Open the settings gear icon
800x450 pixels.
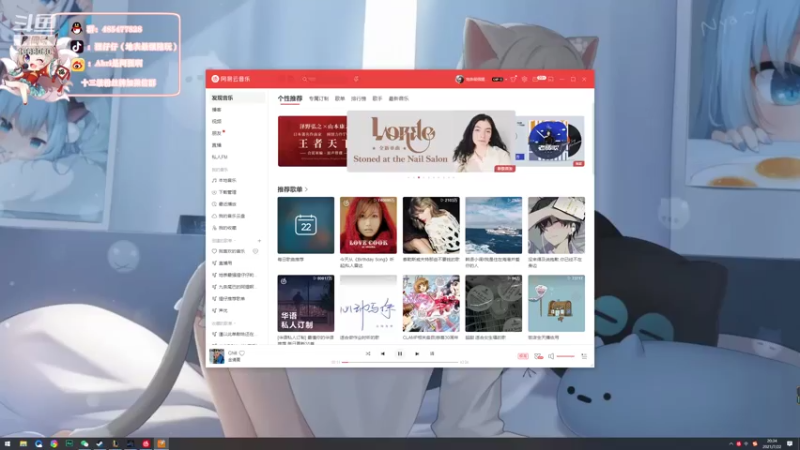pos(524,79)
